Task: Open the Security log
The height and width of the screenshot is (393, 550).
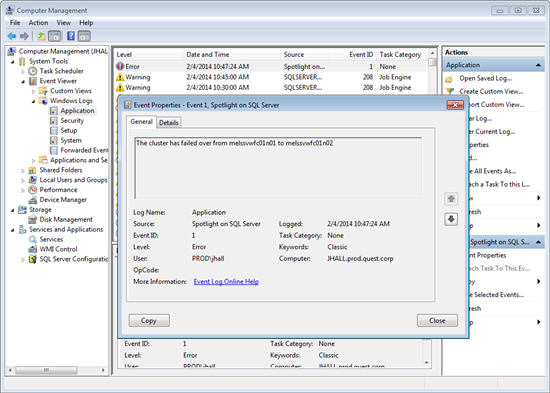Action: (72, 120)
